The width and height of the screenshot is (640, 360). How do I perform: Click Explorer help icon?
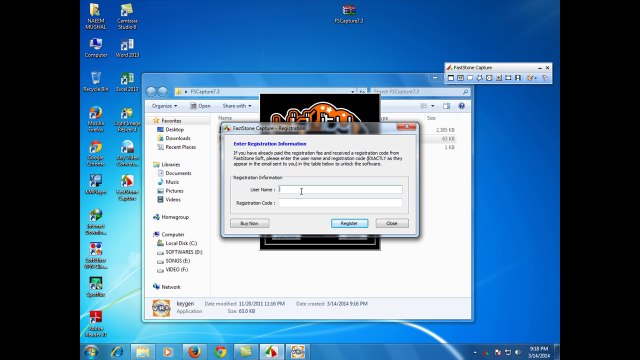coord(462,106)
